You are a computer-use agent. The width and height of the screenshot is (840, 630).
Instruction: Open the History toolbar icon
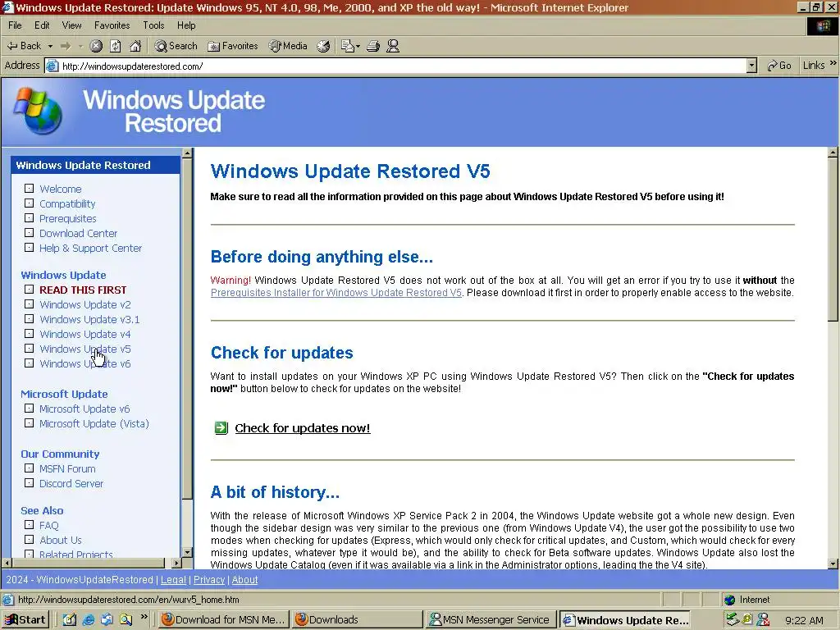coord(323,46)
